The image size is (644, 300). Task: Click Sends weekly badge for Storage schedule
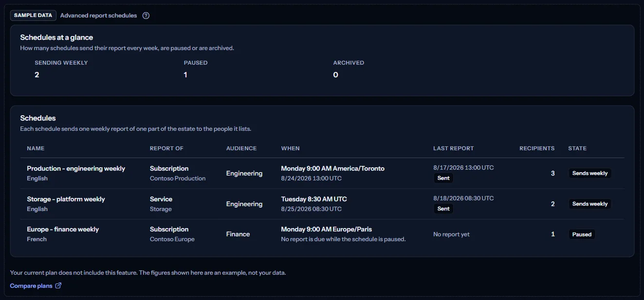[590, 204]
